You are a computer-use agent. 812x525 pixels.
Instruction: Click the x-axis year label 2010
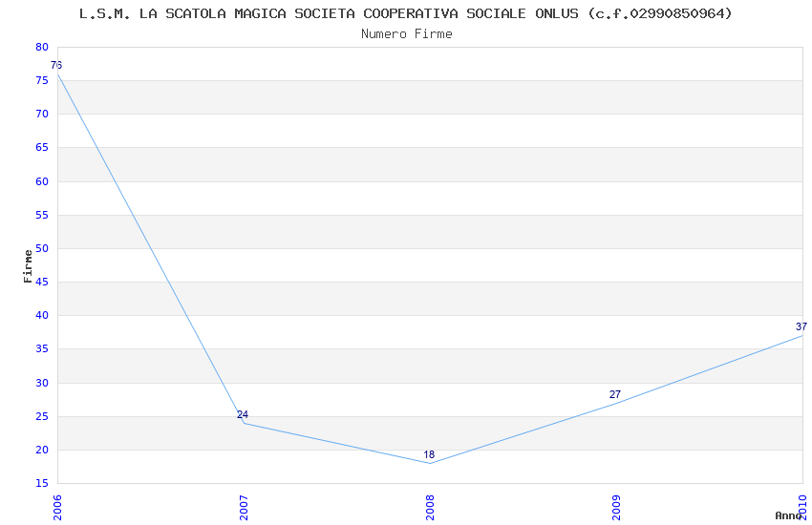coord(802,508)
